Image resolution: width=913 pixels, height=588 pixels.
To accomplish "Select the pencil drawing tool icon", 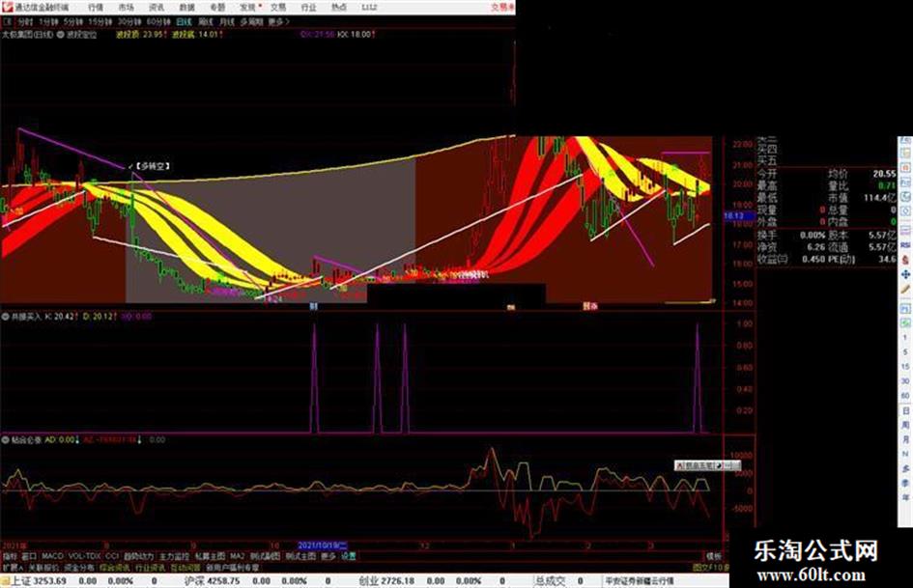I will 905,289.
